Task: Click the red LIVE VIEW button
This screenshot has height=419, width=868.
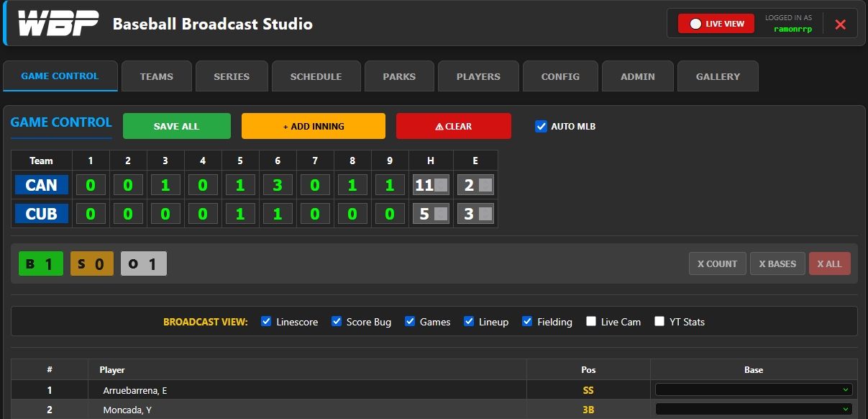Action: pyautogui.click(x=716, y=24)
